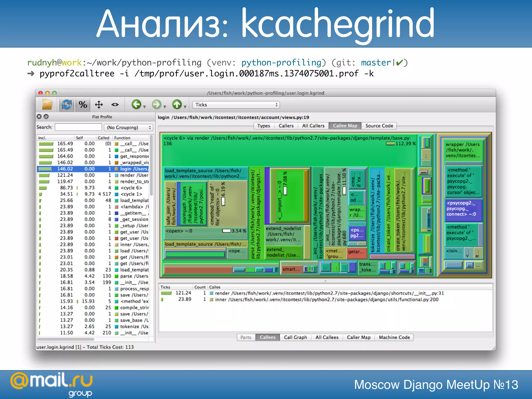Open the Call Graph tab
The width and height of the screenshot is (532, 399).
point(295,337)
